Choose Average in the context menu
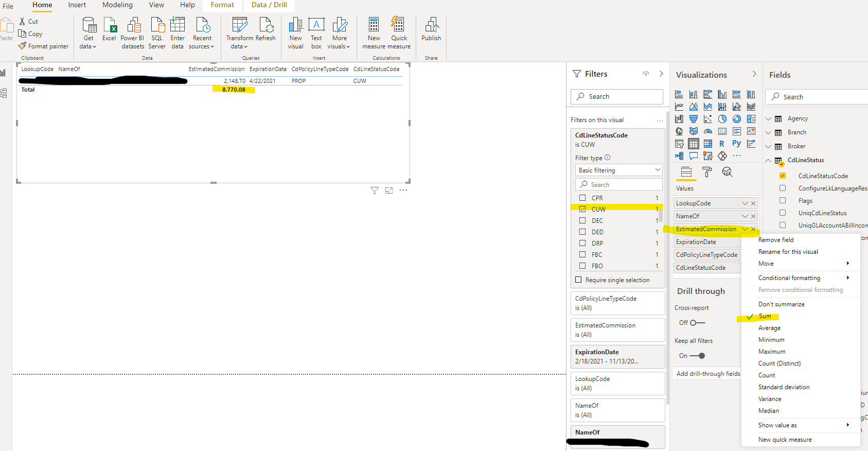The height and width of the screenshot is (451, 868). [x=769, y=328]
